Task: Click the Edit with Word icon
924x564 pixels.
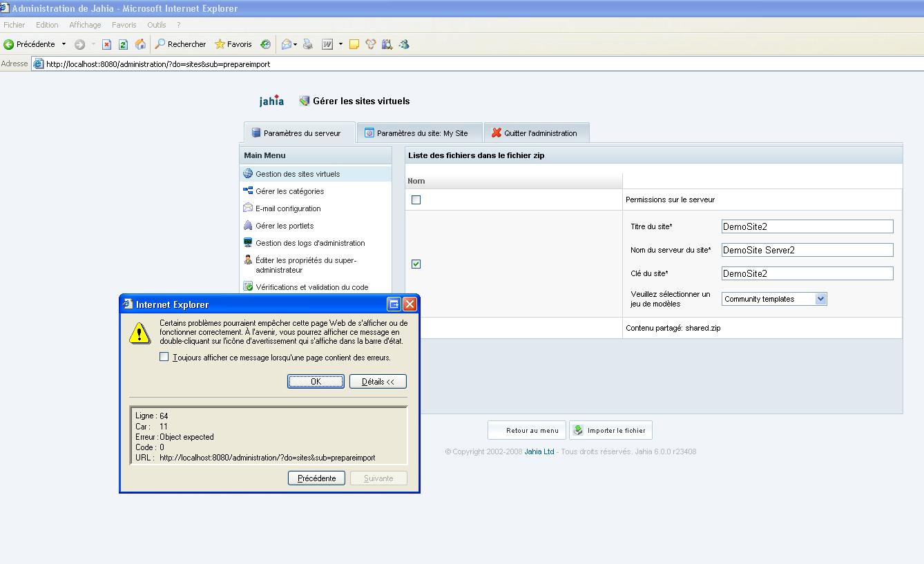Action: (327, 44)
